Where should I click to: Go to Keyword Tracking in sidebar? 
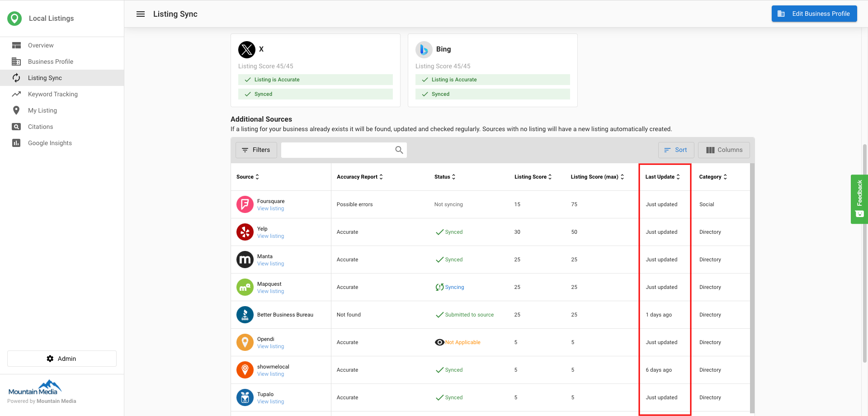(53, 94)
